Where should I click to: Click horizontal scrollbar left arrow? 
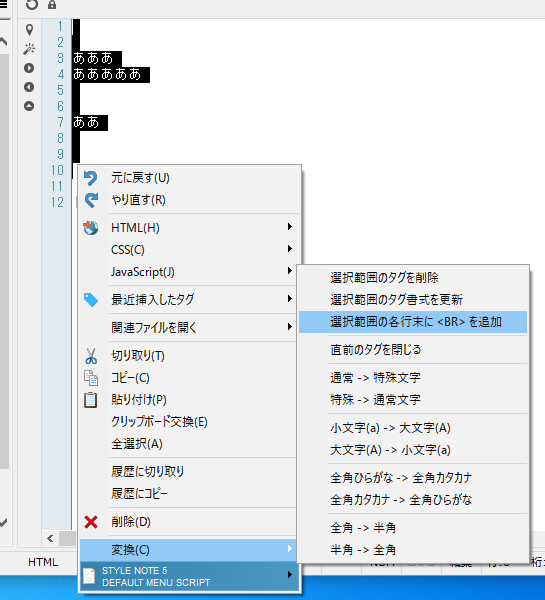pyautogui.click(x=50, y=538)
